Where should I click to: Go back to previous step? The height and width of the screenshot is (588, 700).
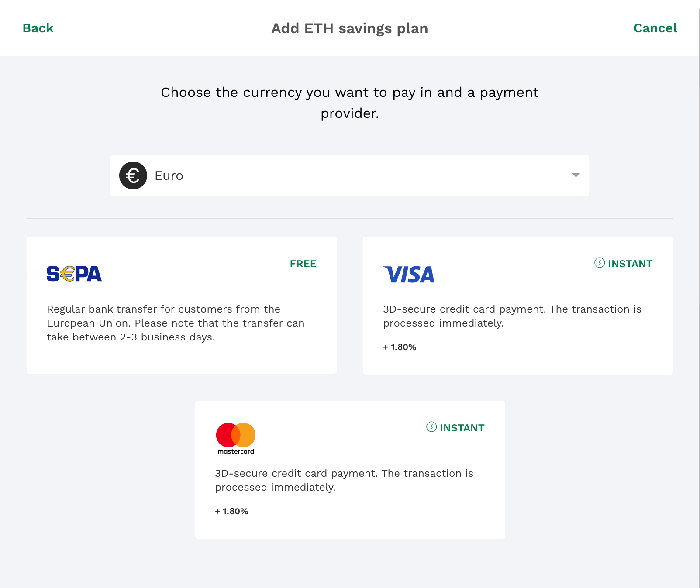pyautogui.click(x=38, y=28)
